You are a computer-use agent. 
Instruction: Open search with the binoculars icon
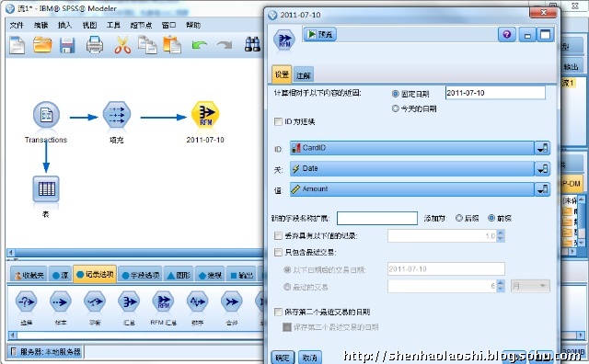pyautogui.click(x=252, y=44)
